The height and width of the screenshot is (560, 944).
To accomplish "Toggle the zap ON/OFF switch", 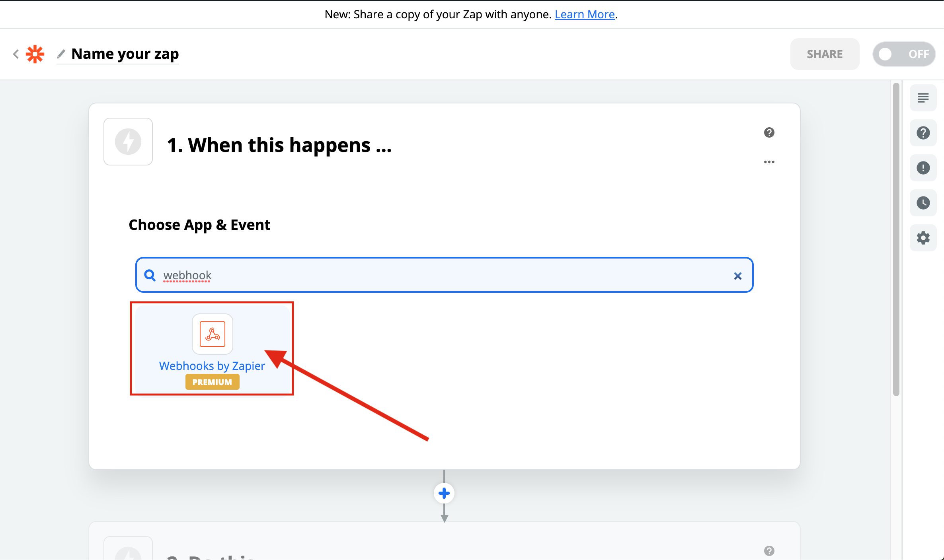I will (903, 54).
